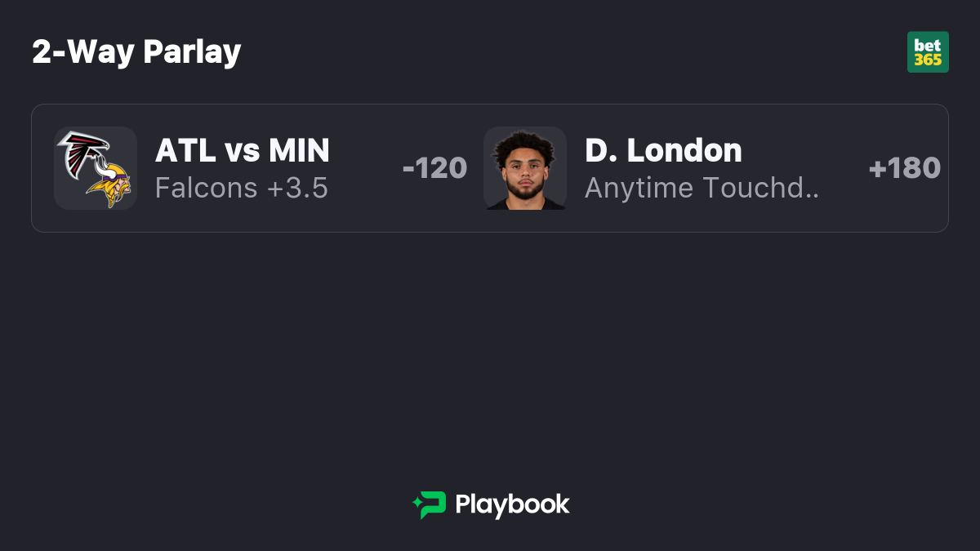Select the Minnesota Vikings team logo
Viewport: 980px width, 551px height.
[x=108, y=184]
